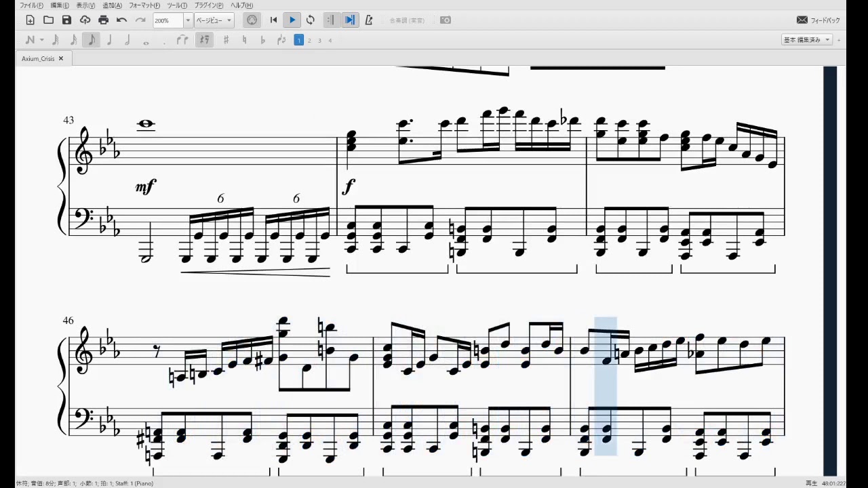Select the f dynamic marking
The height and width of the screenshot is (488, 868).
[x=349, y=186]
